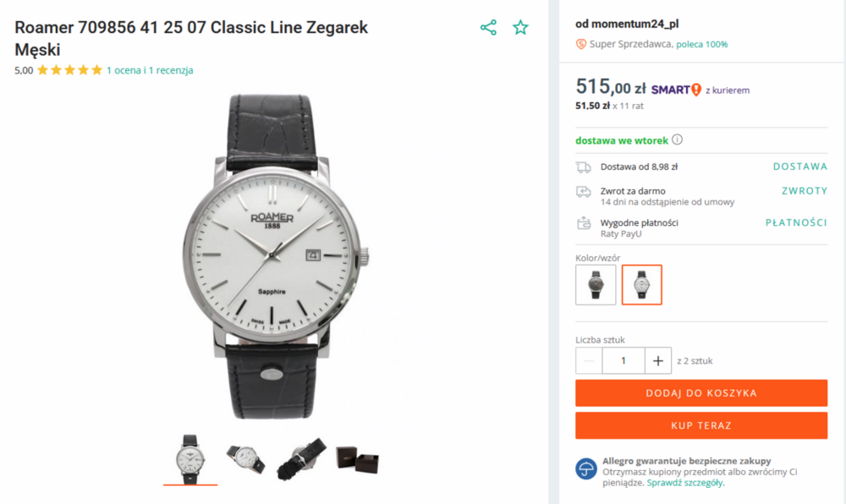Open the DOSTAWA delivery details
The width and height of the screenshot is (846, 504).
pyautogui.click(x=799, y=167)
